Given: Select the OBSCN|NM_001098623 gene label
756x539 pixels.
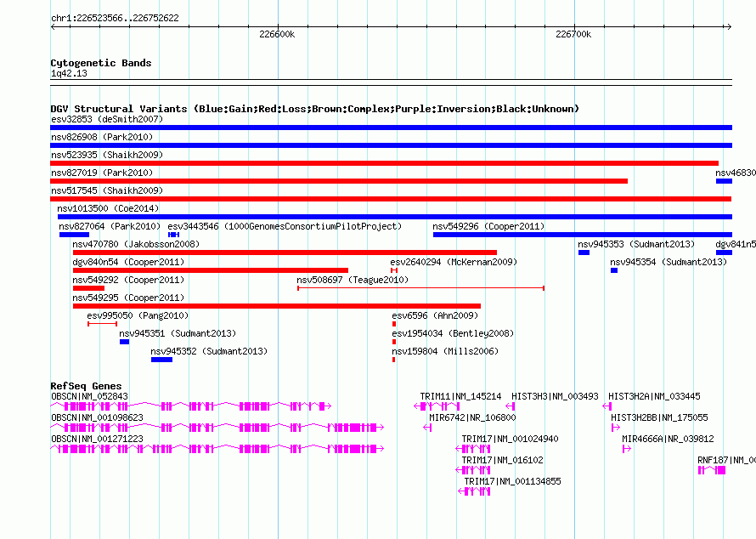Looking at the screenshot, I should (x=97, y=417).
